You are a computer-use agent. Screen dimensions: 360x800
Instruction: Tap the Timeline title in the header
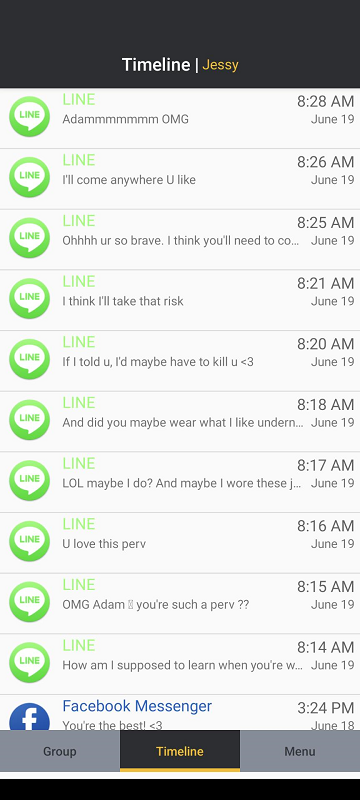[156, 65]
